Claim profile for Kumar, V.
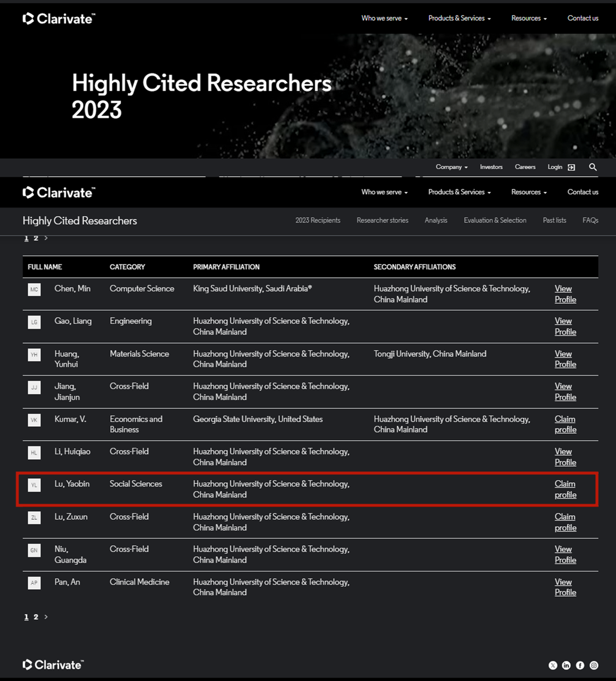 565,425
